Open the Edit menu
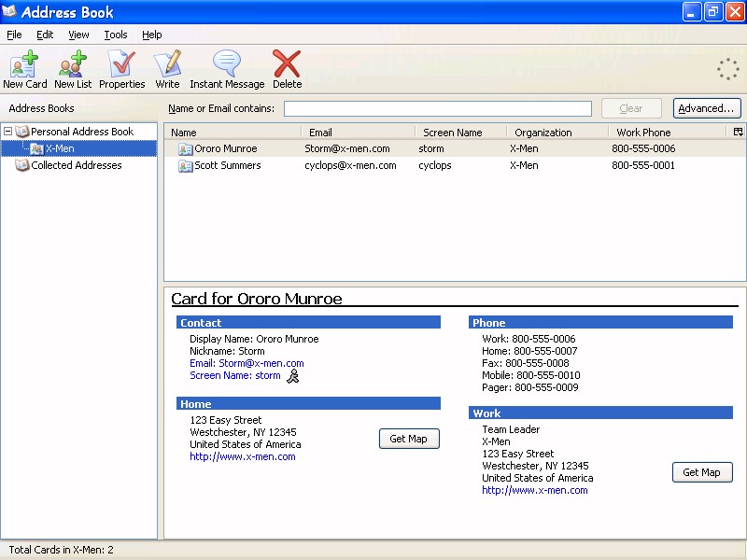747x560 pixels. coord(45,35)
